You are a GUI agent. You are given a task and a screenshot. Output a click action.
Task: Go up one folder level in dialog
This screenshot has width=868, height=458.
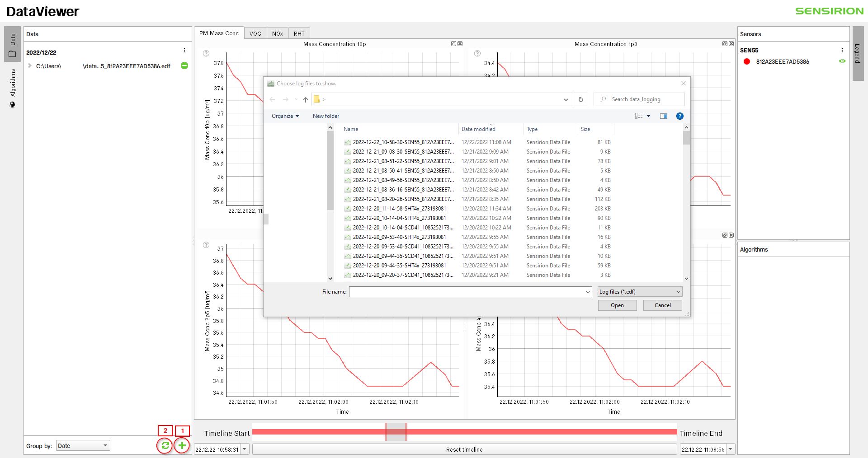306,99
